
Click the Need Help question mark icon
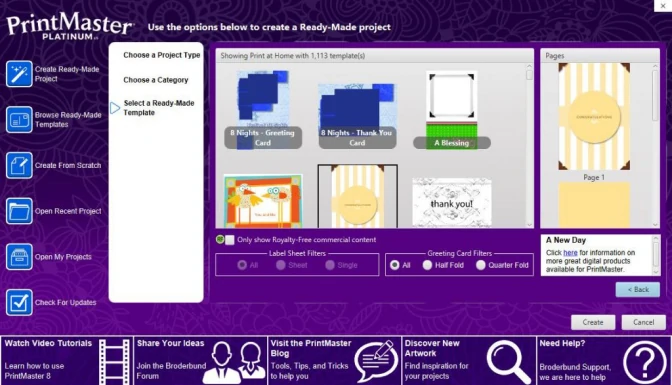645,362
